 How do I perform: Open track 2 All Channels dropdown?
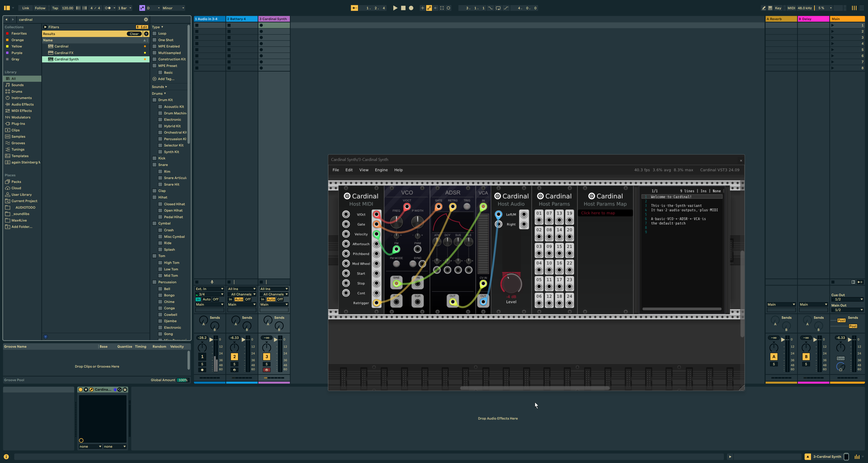pos(242,294)
